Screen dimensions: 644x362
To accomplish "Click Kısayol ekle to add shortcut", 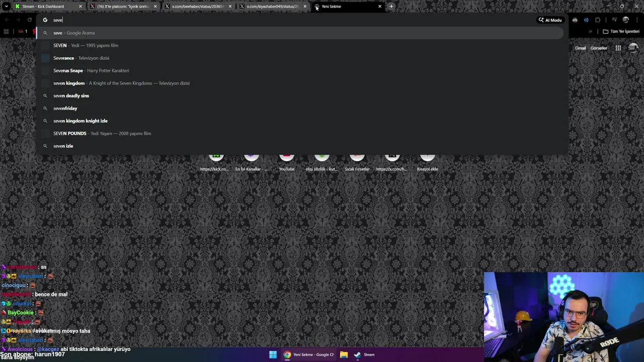I will 427,162.
